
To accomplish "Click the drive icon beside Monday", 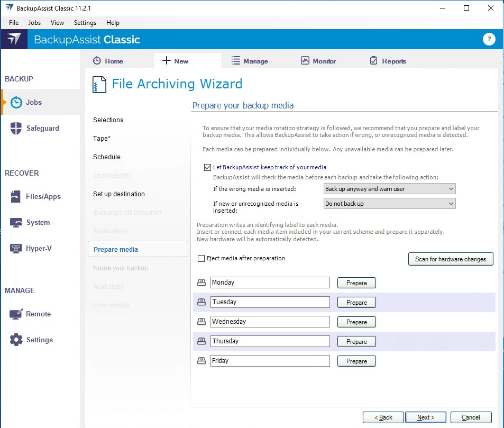I will (x=201, y=283).
